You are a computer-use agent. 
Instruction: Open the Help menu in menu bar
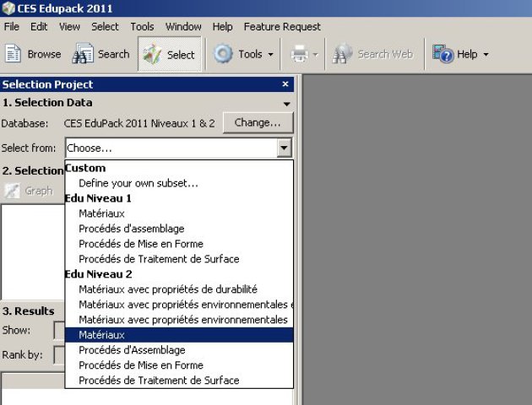click(222, 27)
